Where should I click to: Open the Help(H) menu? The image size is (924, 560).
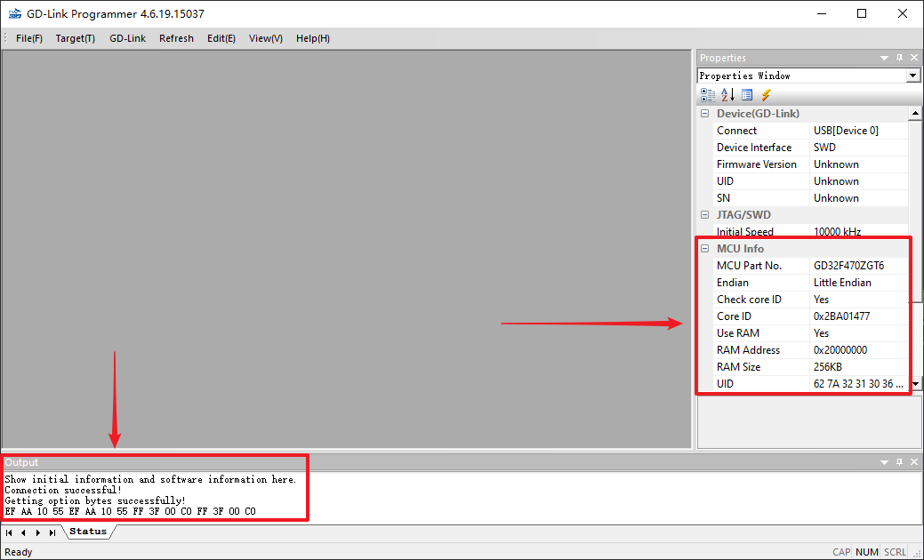(313, 38)
